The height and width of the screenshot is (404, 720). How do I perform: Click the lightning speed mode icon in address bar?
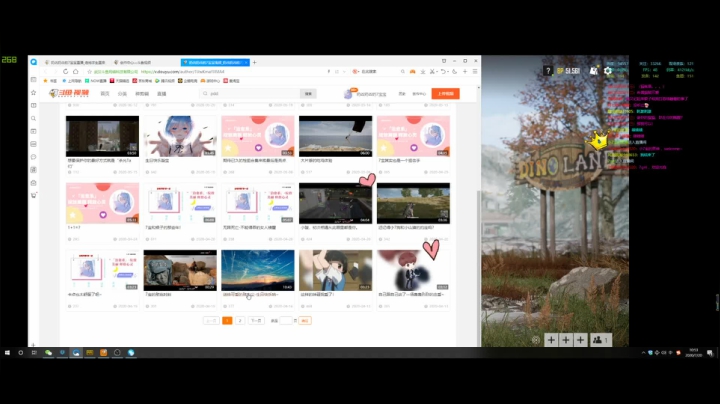coord(329,72)
